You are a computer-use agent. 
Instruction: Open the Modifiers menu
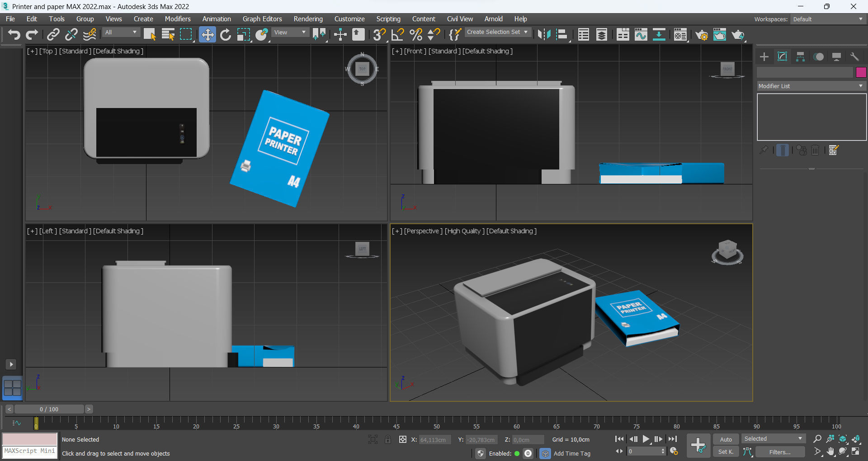point(178,19)
